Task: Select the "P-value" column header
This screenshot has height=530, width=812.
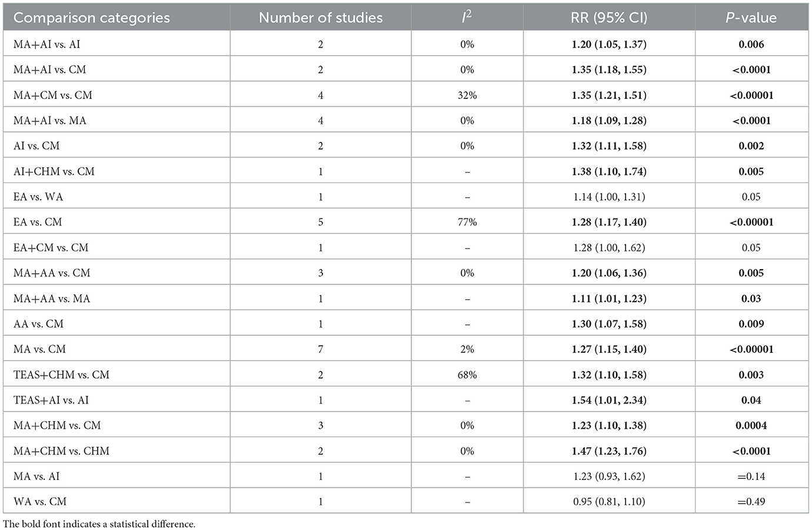Action: tap(751, 18)
